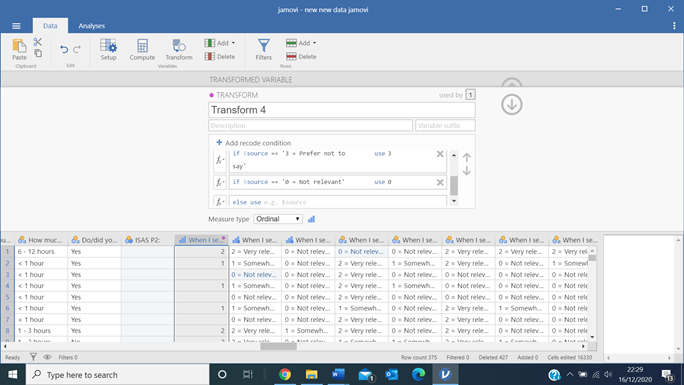Open function menu for 'Not relevant' rule
This screenshot has height=385, width=684.
pyautogui.click(x=220, y=182)
